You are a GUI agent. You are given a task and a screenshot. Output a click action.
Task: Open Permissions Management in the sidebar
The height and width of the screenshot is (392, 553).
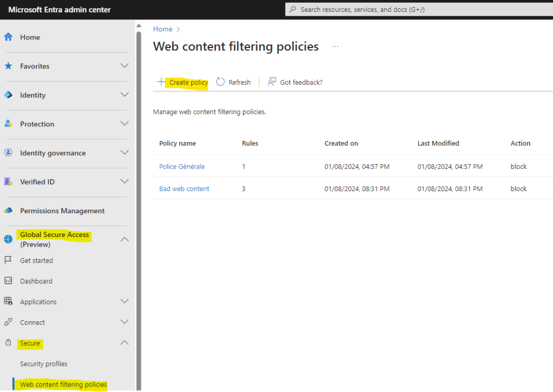pos(62,211)
